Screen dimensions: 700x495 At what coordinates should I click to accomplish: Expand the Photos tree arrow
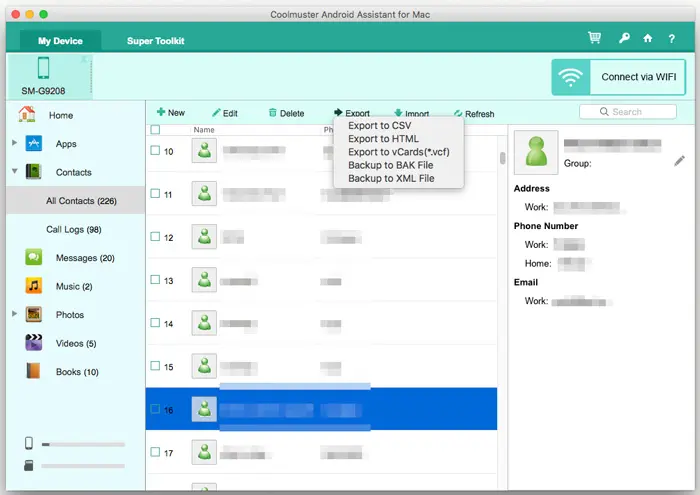(14, 313)
